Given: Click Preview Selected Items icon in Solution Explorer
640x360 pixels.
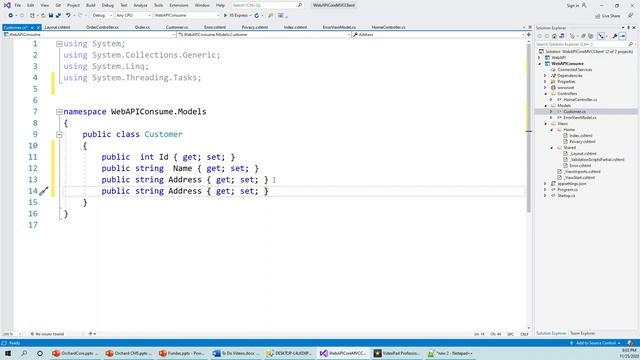Looking at the screenshot, I should point(622,36).
